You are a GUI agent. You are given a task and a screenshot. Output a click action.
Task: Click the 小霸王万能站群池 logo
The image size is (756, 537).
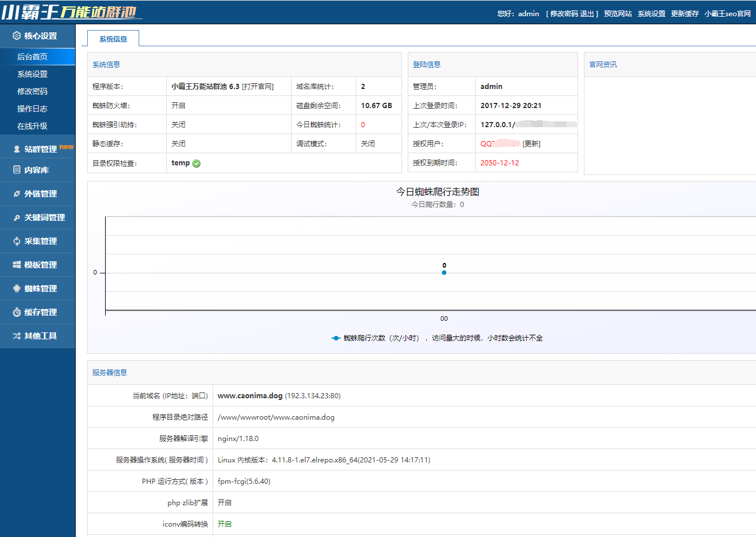point(71,12)
